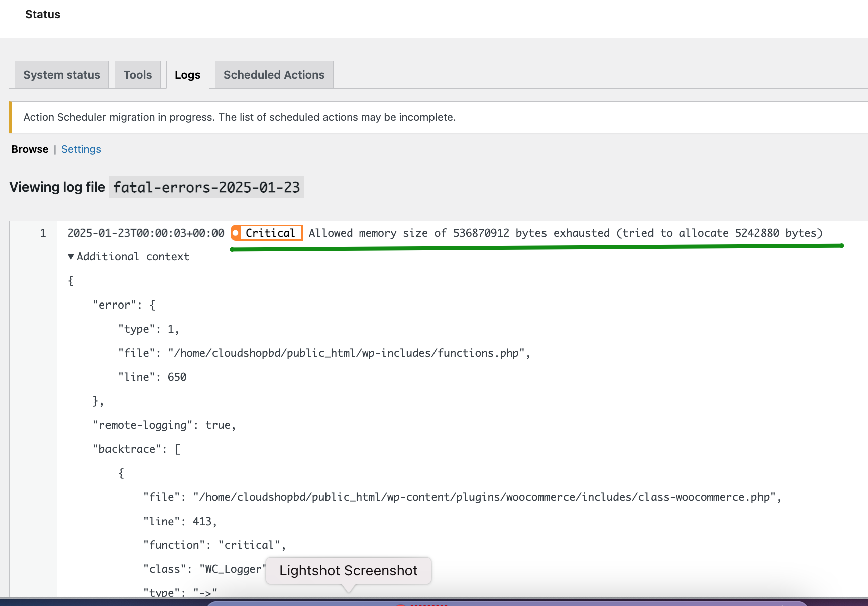868x606 pixels.
Task: Click timestamp 2025-01-23T00:00:03+00:00
Action: coord(146,233)
